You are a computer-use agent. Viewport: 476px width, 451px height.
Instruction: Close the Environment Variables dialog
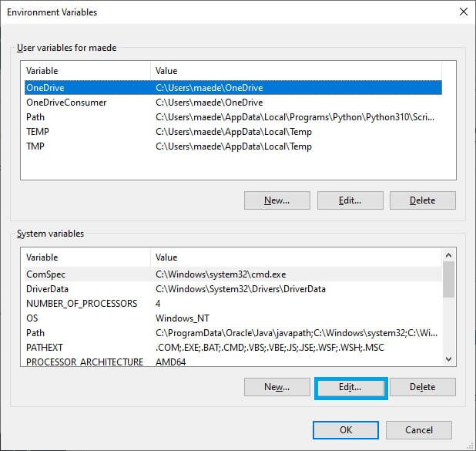[x=463, y=12]
